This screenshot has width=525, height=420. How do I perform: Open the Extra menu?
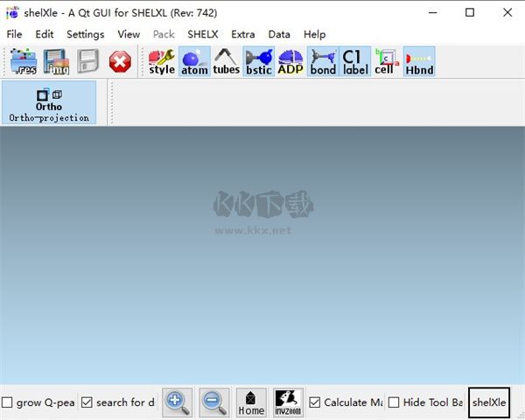tap(242, 34)
